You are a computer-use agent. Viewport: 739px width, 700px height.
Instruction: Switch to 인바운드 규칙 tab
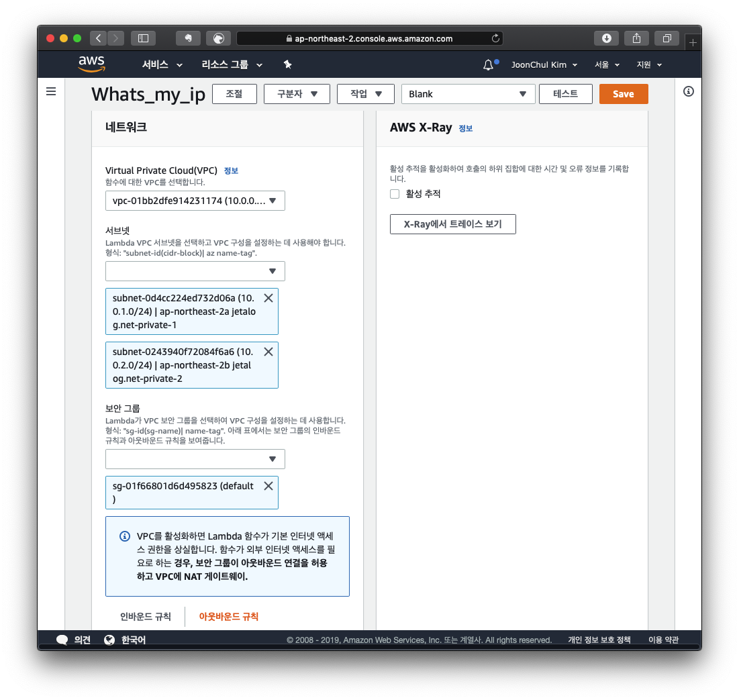coord(146,617)
